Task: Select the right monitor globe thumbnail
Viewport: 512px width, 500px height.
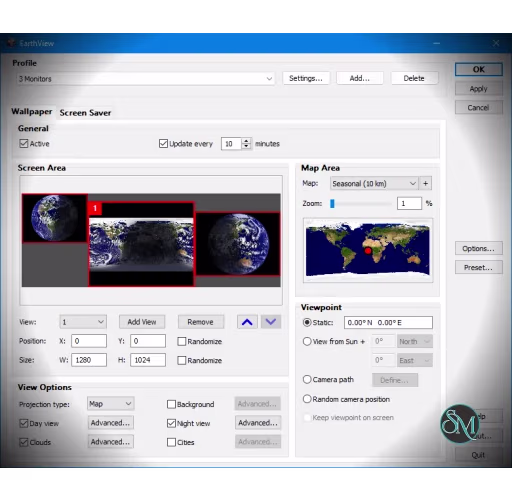Action: [x=238, y=244]
